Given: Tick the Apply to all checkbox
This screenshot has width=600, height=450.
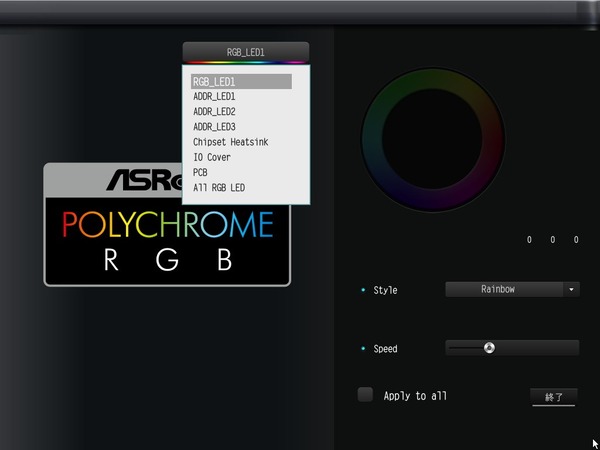Looking at the screenshot, I should 365,395.
